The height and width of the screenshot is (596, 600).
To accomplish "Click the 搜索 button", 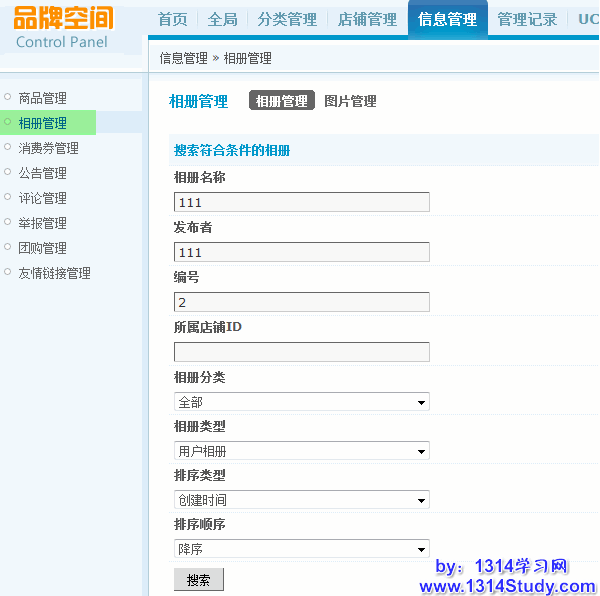I will pyautogui.click(x=199, y=580).
